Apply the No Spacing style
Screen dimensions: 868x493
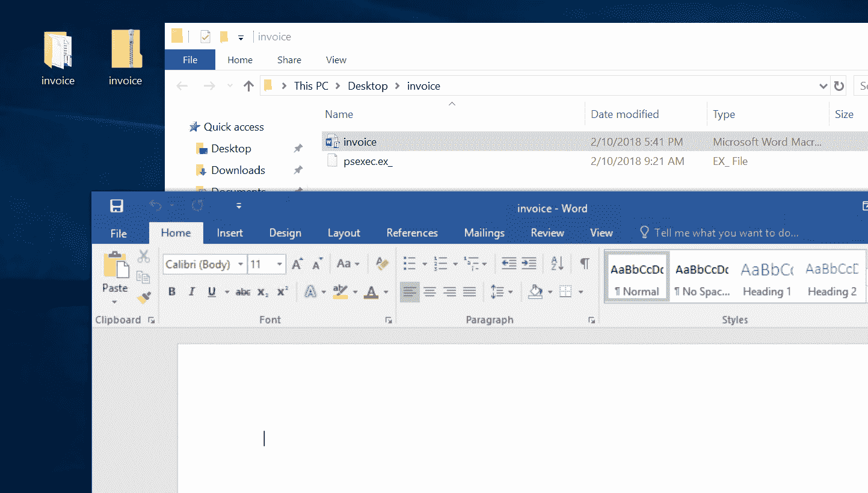(x=702, y=278)
